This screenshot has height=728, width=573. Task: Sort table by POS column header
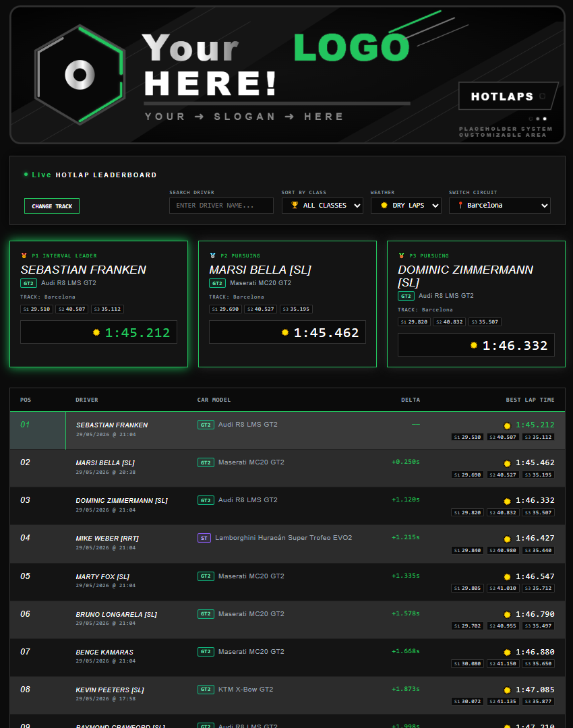(x=26, y=400)
